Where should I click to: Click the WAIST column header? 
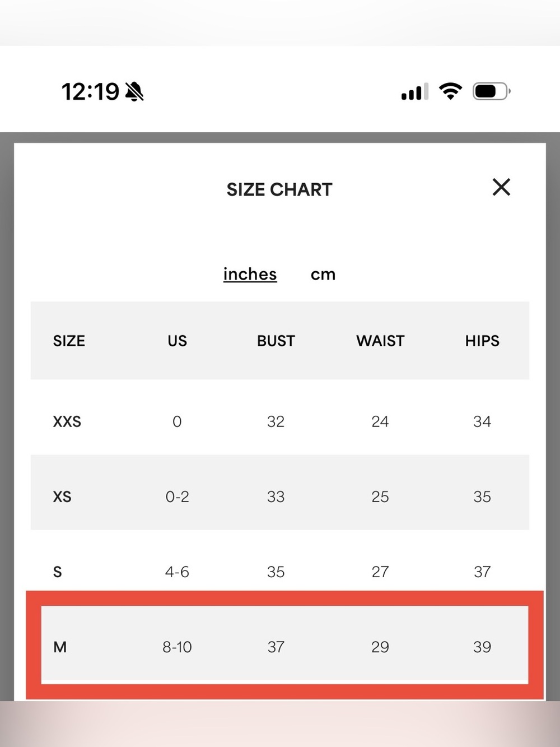380,341
